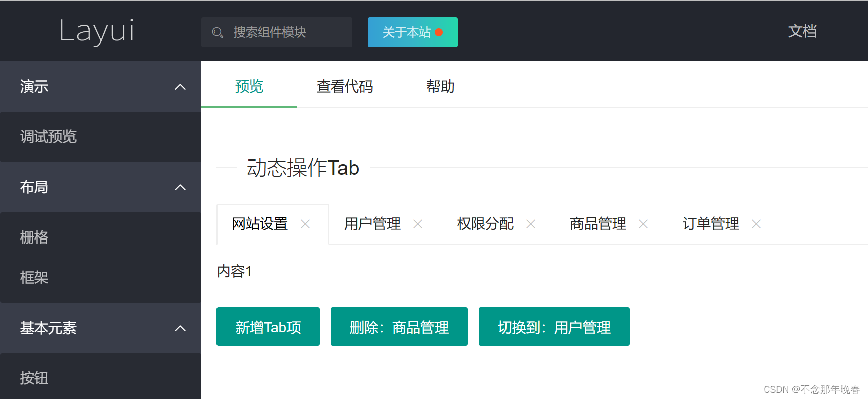The width and height of the screenshot is (868, 399).
Task: Open 调试预览 in the sidebar
Action: coord(101,137)
